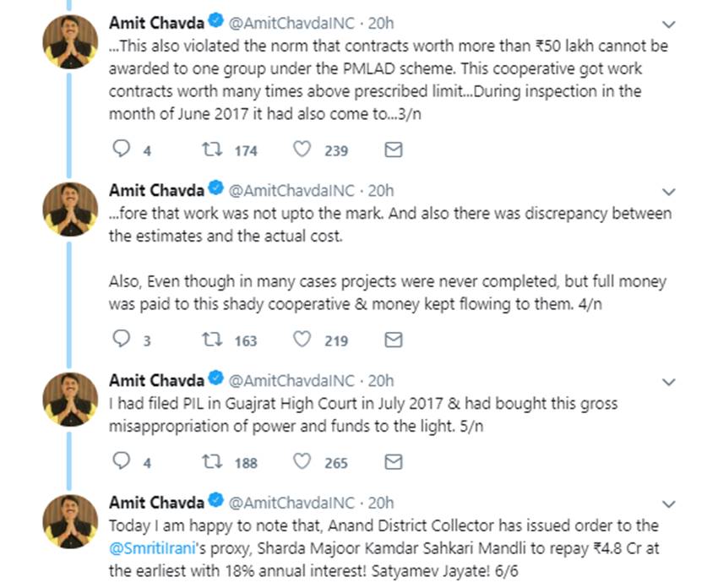This screenshot has width=718, height=588.
Task: Reply to the 4/n tweet
Action: point(122,340)
